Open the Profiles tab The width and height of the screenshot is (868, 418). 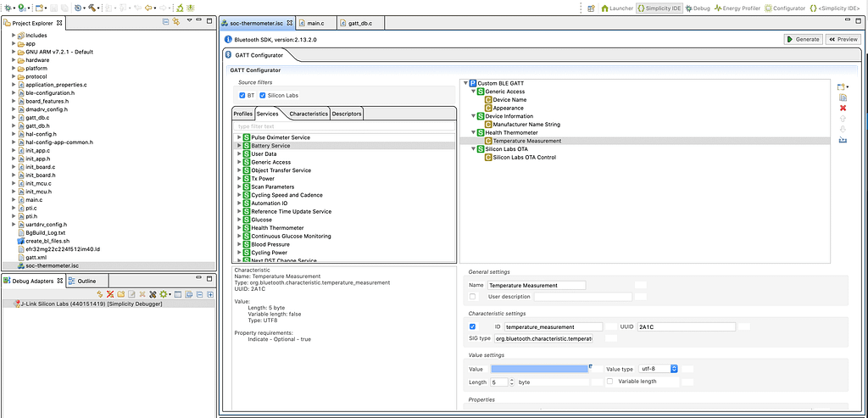point(243,114)
